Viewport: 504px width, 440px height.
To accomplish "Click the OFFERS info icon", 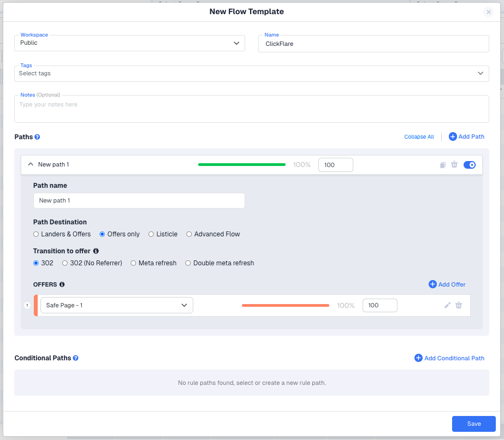I will coord(62,284).
